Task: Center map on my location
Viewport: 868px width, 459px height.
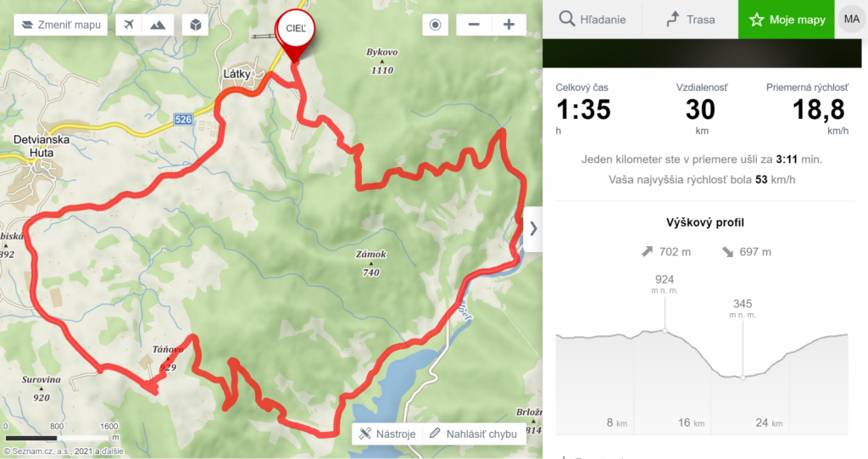Action: (435, 25)
